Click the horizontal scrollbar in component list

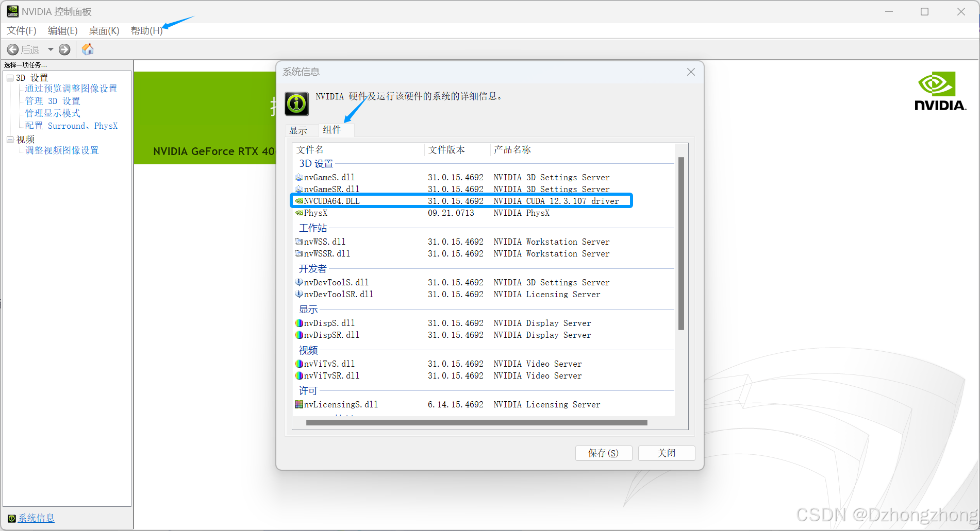[477, 422]
